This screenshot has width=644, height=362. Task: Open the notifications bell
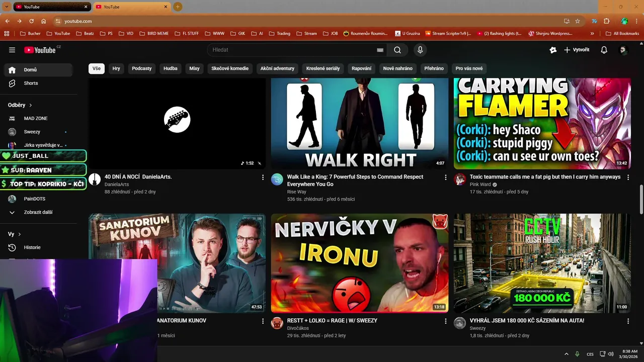604,50
